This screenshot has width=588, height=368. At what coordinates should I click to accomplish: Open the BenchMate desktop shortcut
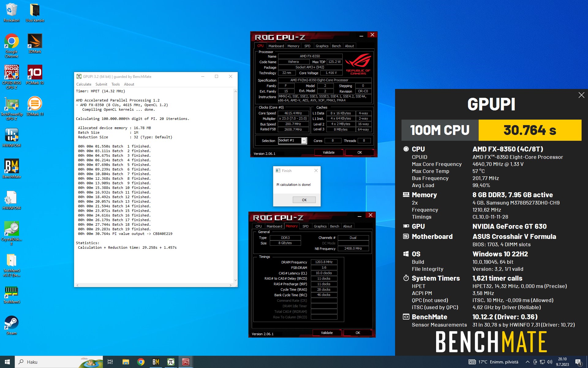(11, 169)
